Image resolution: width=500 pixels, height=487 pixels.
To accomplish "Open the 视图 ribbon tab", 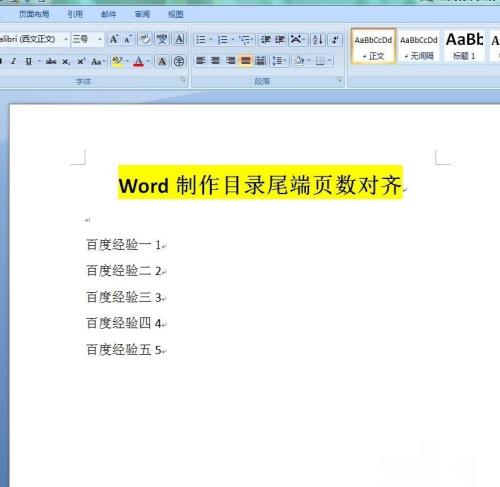I will click(x=176, y=14).
